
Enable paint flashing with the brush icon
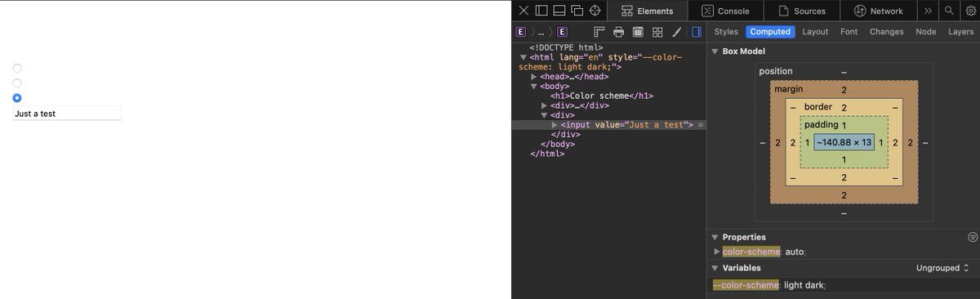pyautogui.click(x=676, y=32)
